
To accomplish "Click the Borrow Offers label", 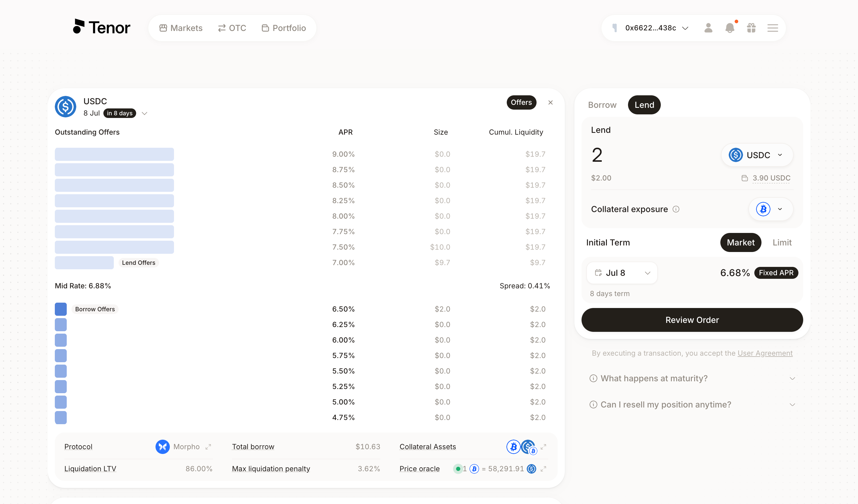I will (x=95, y=309).
